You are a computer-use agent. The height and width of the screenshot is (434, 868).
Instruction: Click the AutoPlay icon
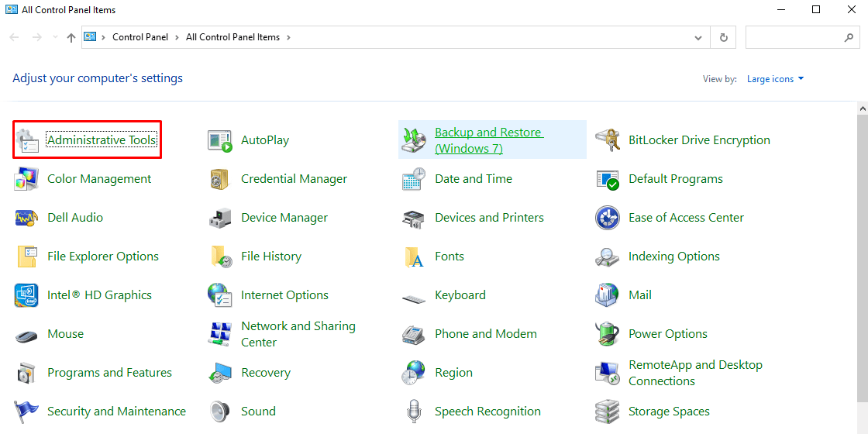point(220,140)
